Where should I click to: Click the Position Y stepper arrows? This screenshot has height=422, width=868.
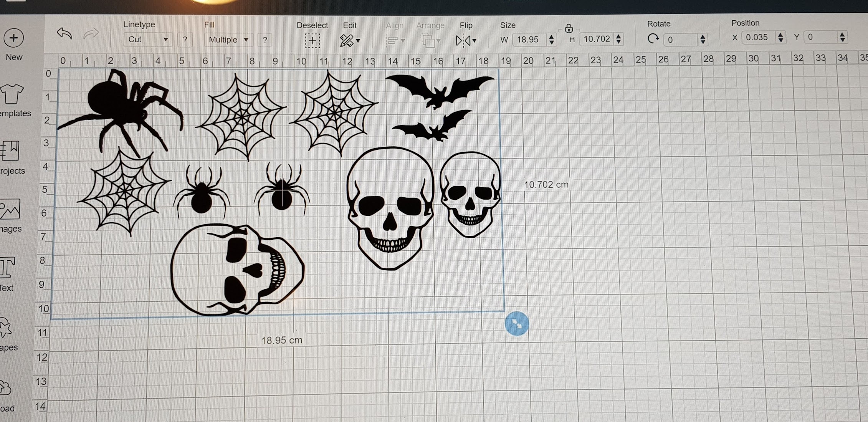click(x=842, y=37)
